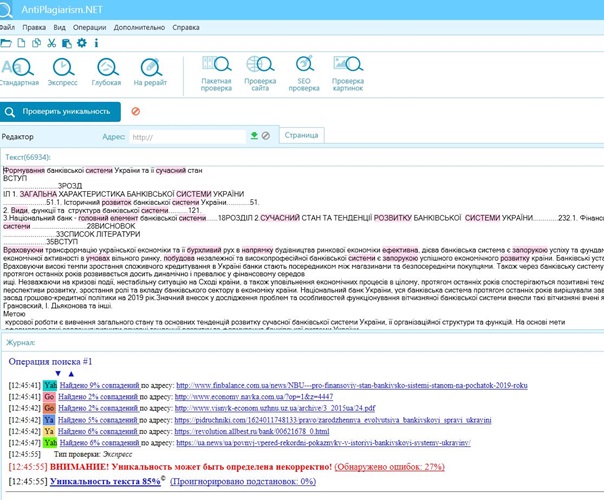Click Проигнорировано подстановок: 0% link

243,482
